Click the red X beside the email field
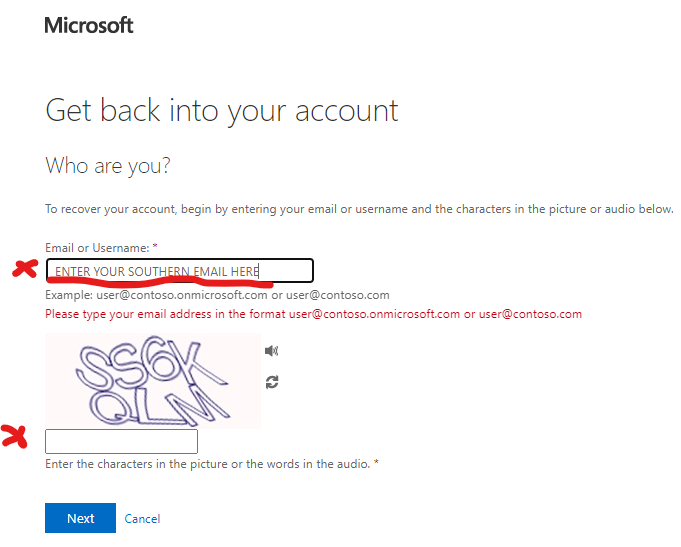This screenshot has width=681, height=547. 22,269
